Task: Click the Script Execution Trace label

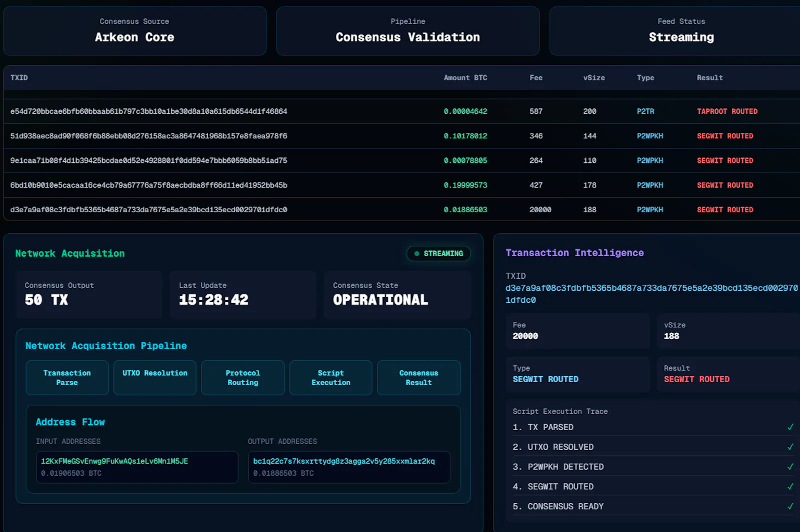Action: [560, 411]
